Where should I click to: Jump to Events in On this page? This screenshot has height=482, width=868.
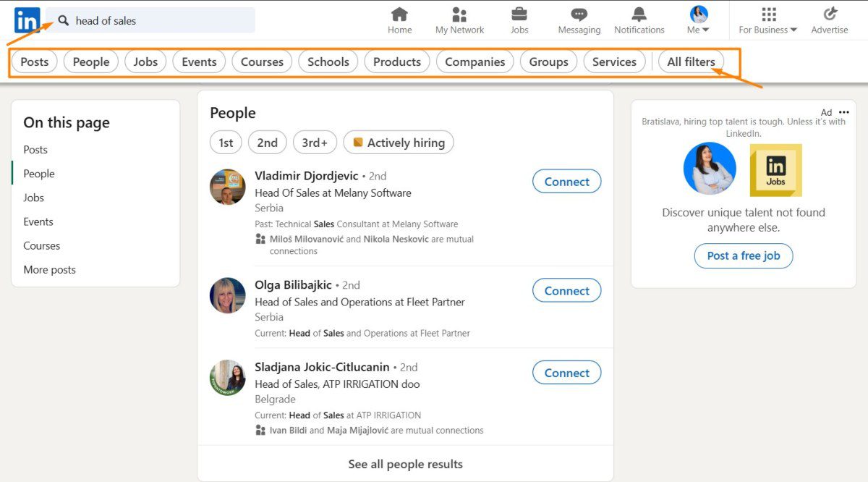click(x=38, y=221)
